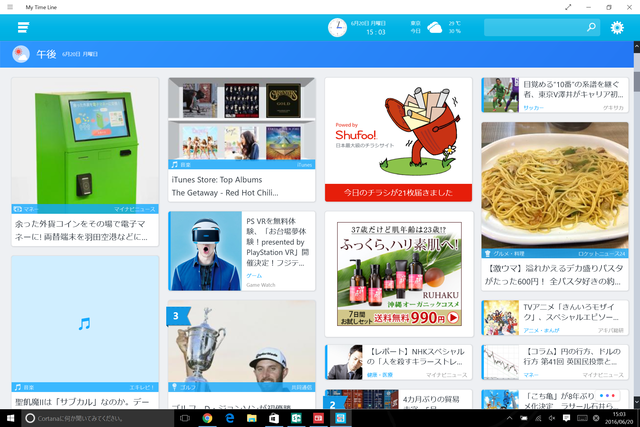Open iTunes Store: Top Albums card

tap(242, 140)
